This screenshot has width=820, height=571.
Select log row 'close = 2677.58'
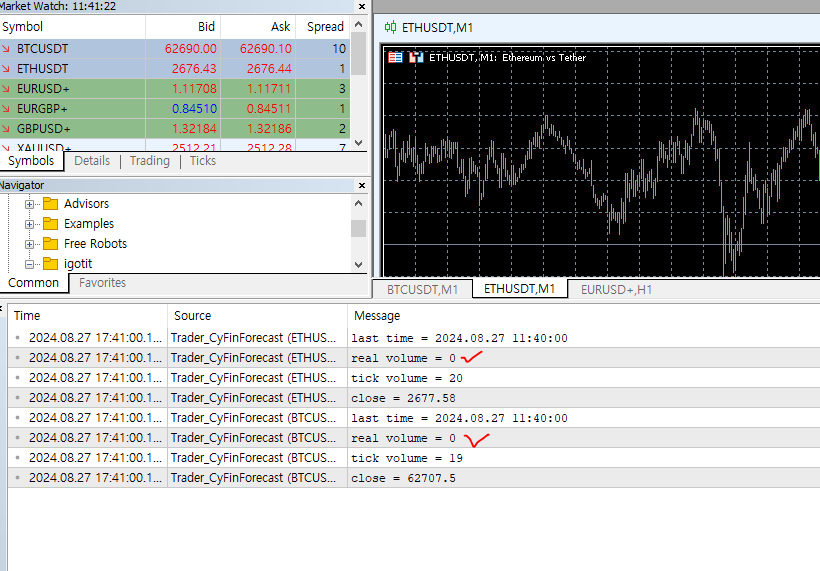point(414,398)
